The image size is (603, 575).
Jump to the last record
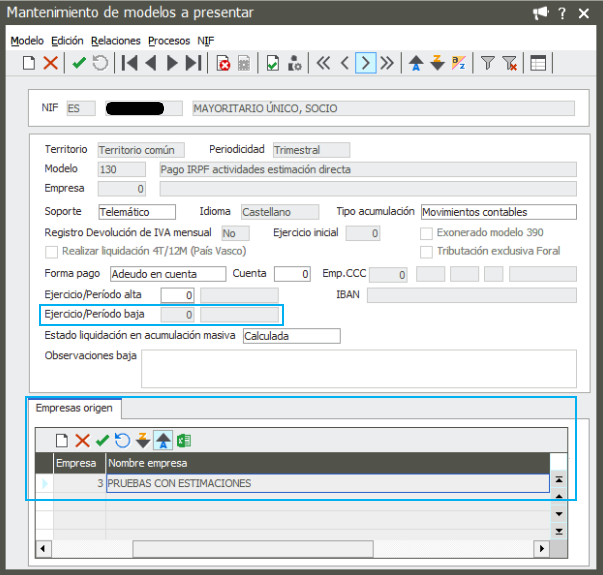click(194, 63)
